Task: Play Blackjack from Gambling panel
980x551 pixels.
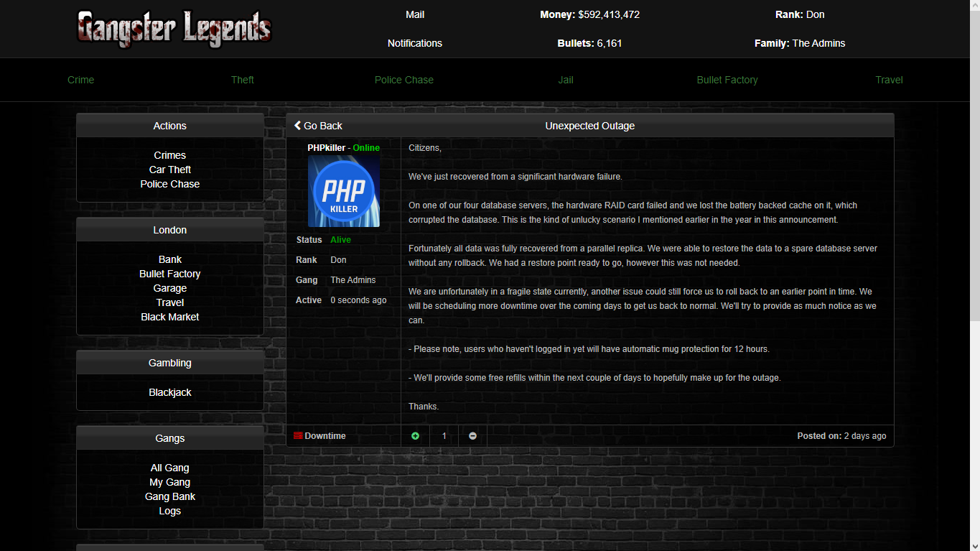Action: point(170,392)
